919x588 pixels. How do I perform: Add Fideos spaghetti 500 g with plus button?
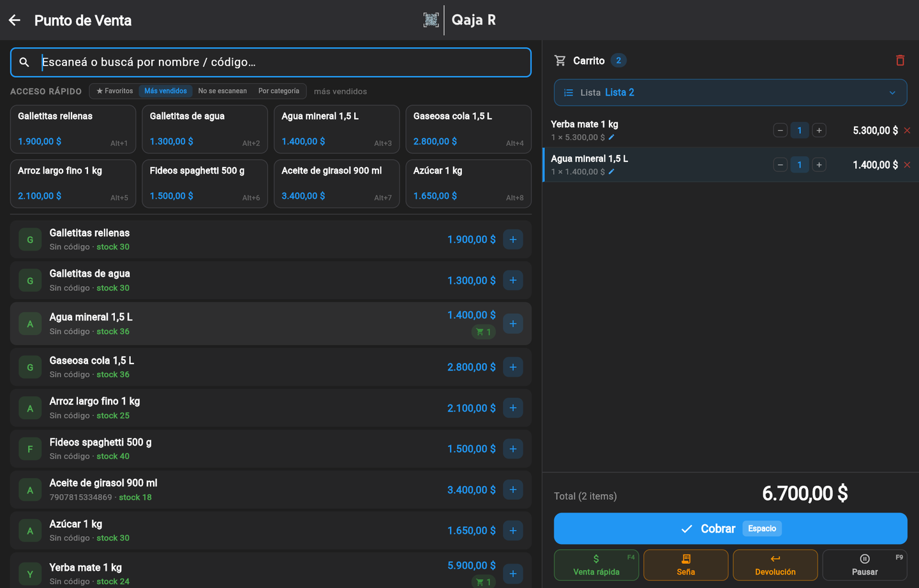click(513, 449)
